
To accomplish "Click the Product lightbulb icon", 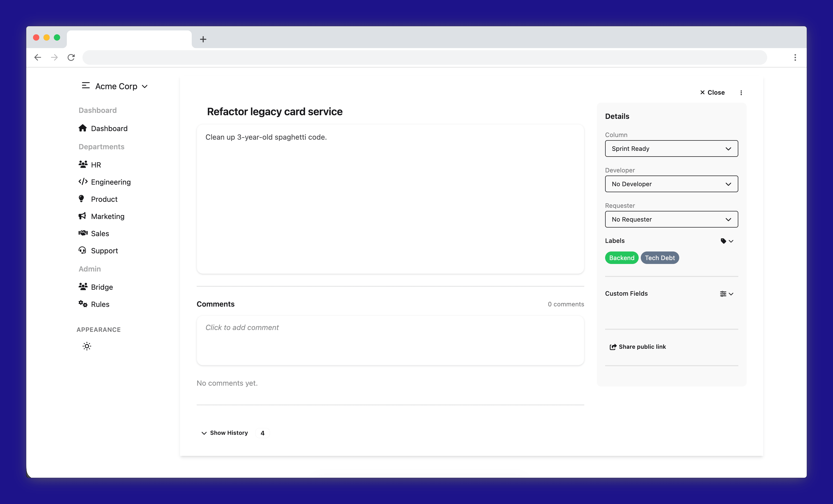I will (82, 199).
